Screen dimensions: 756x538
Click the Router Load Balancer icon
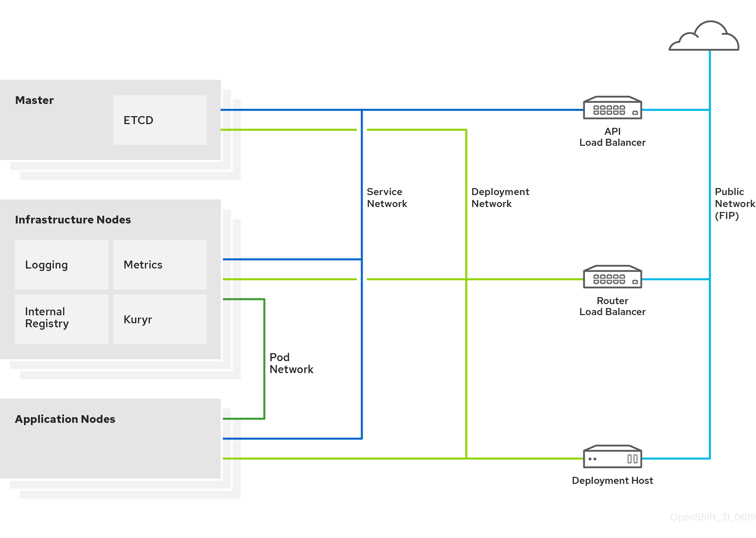click(x=612, y=278)
